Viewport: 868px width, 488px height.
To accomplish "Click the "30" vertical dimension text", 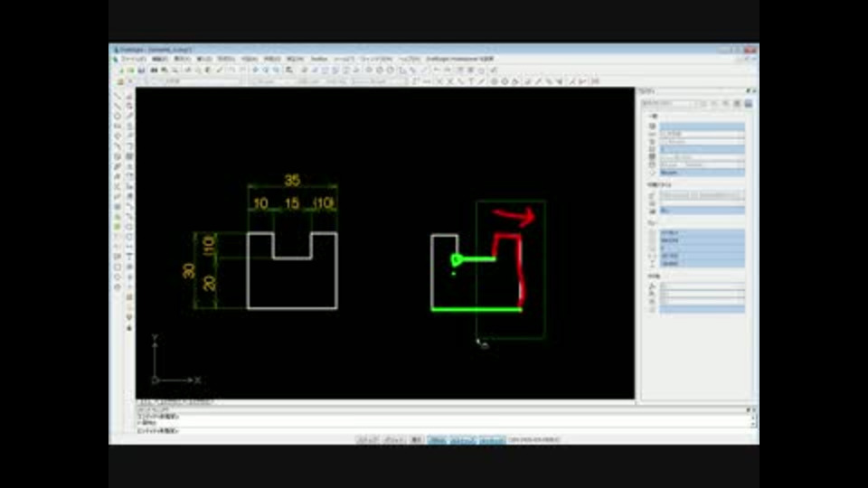I will pyautogui.click(x=189, y=270).
